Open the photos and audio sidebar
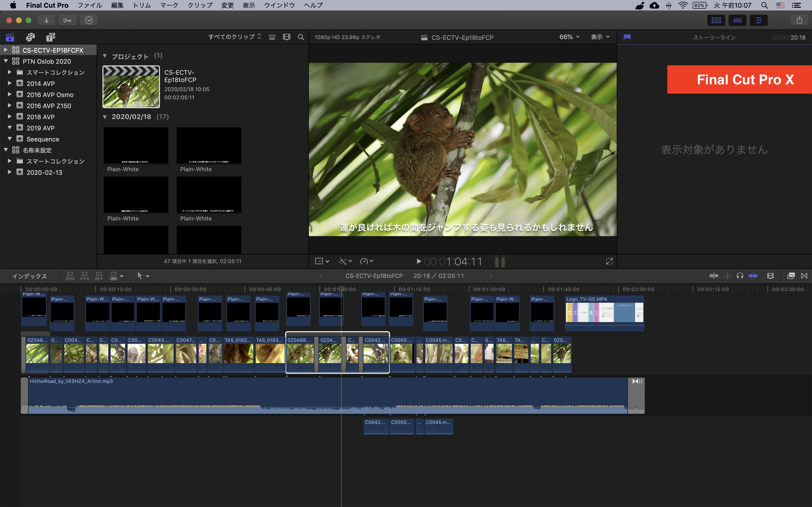Image resolution: width=812 pixels, height=507 pixels. (x=30, y=37)
